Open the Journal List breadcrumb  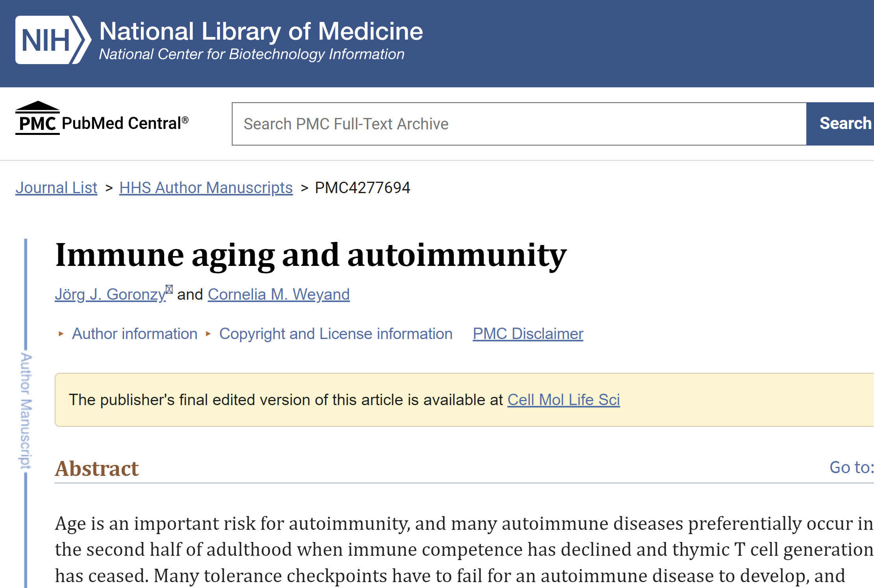56,188
